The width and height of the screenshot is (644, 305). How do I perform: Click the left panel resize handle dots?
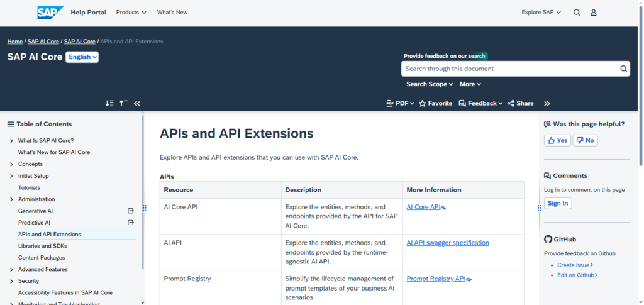(145, 208)
